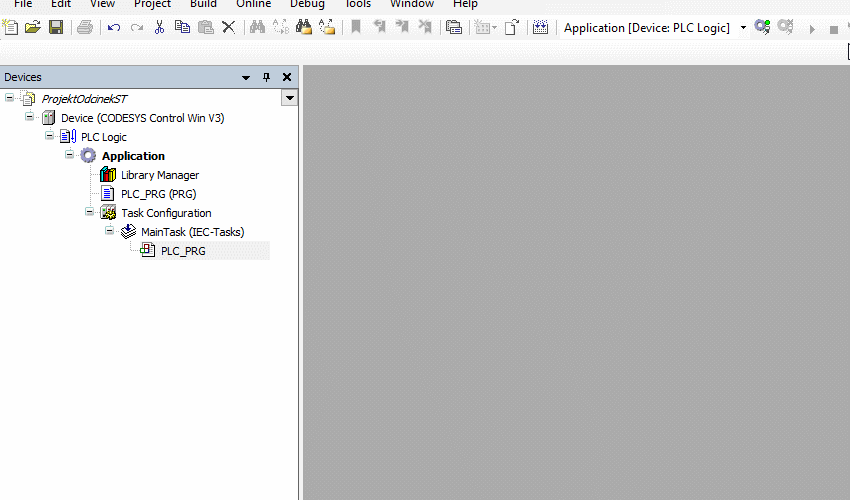850x500 pixels.
Task: Click the Open Project folder icon
Action: [x=33, y=28]
